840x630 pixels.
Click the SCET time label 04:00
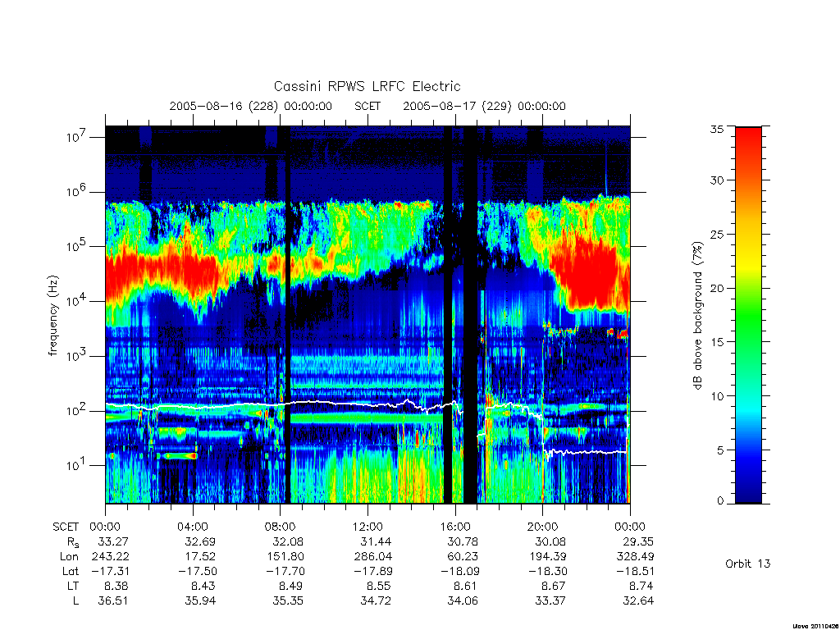(193, 527)
